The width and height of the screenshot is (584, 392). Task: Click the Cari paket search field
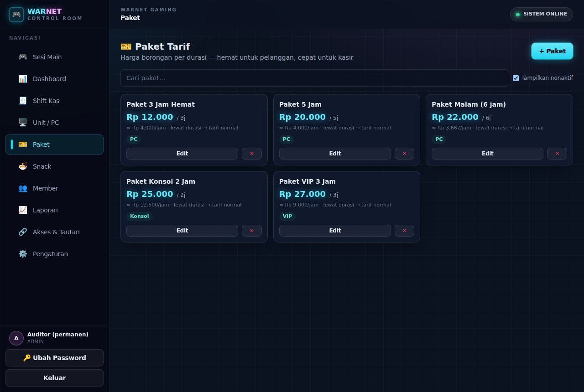315,78
